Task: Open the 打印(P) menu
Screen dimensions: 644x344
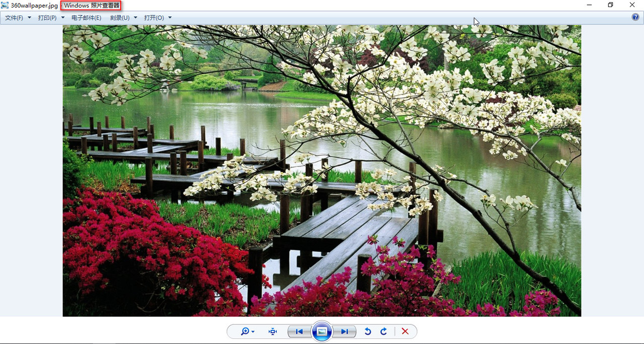Action: pyautogui.click(x=47, y=18)
